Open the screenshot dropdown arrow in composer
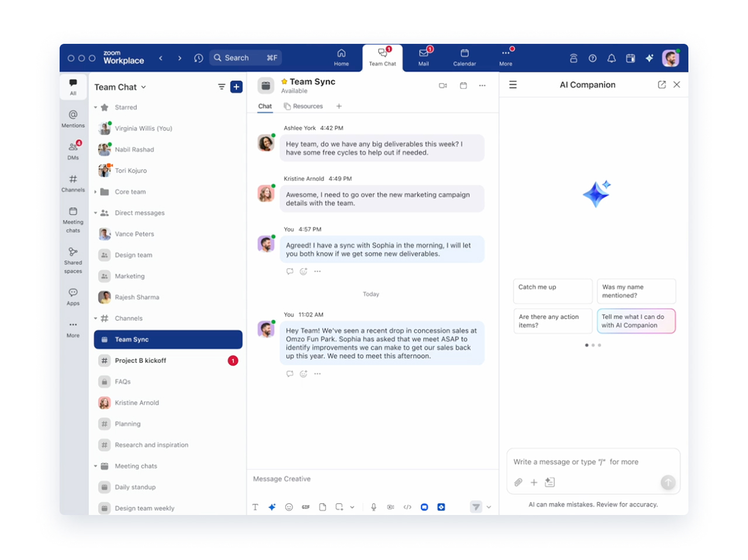This screenshot has width=748, height=560. click(x=352, y=507)
